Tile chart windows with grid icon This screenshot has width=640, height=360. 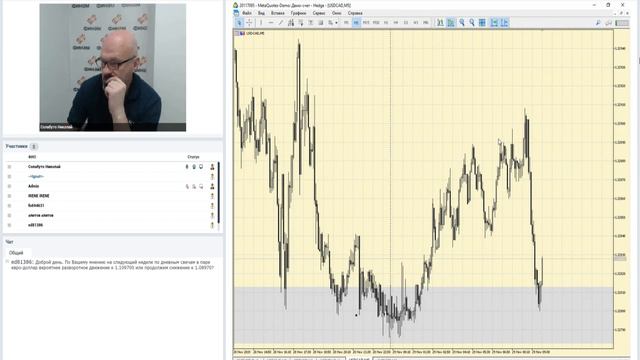pos(482,23)
